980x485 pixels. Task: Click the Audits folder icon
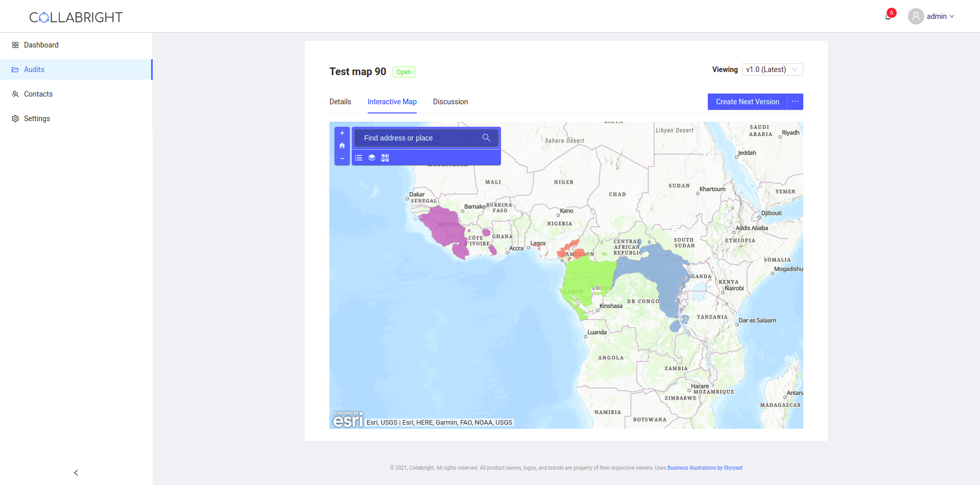pyautogui.click(x=15, y=70)
